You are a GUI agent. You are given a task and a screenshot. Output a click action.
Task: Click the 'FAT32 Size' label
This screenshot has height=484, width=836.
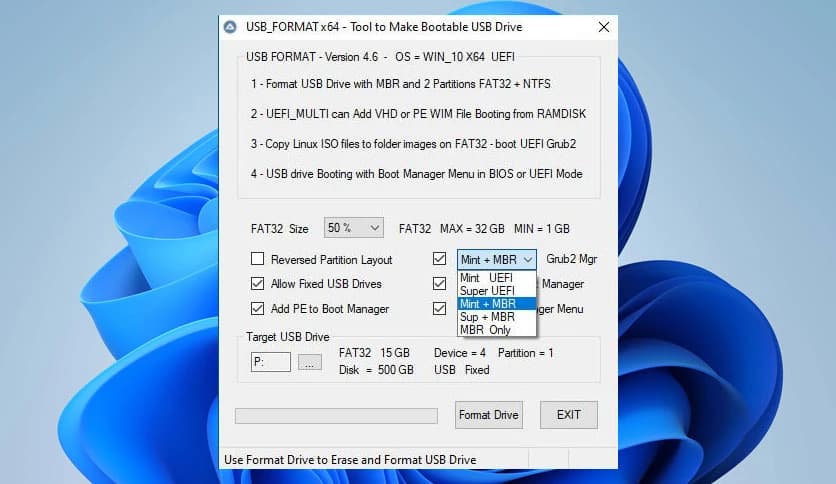280,229
